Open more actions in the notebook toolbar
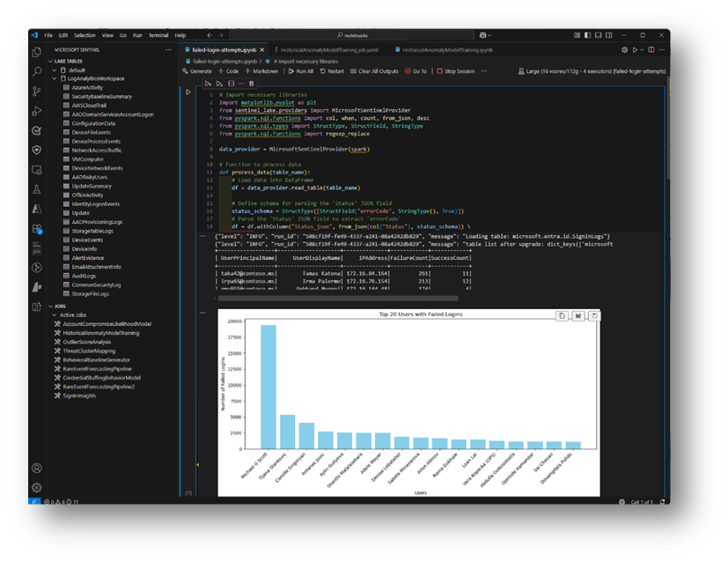This screenshot has width=728, height=562. click(484, 71)
